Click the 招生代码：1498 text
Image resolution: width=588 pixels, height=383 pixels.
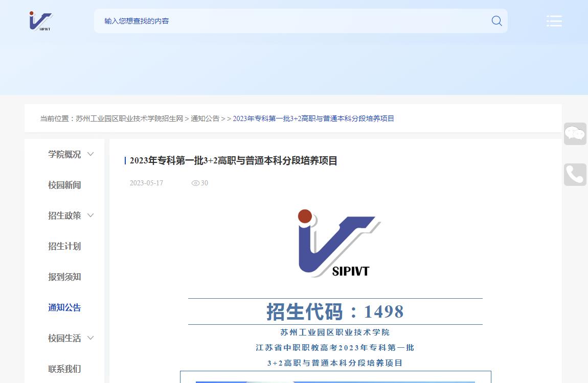tap(335, 312)
